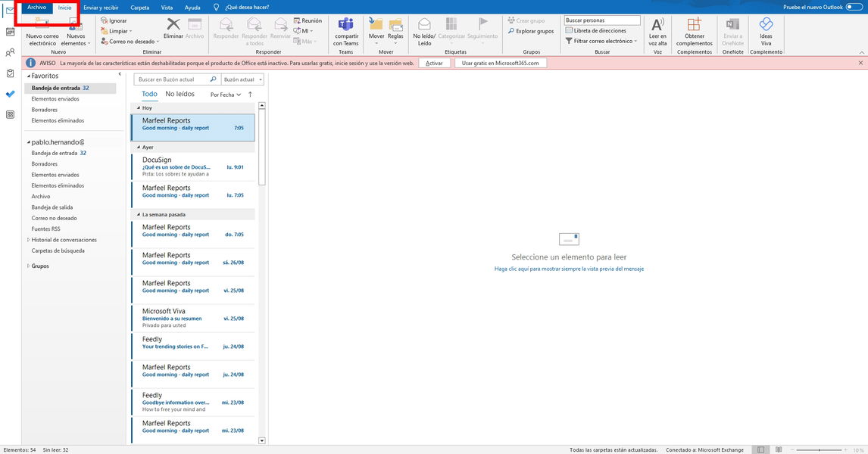Expand the Grupos section

point(28,266)
